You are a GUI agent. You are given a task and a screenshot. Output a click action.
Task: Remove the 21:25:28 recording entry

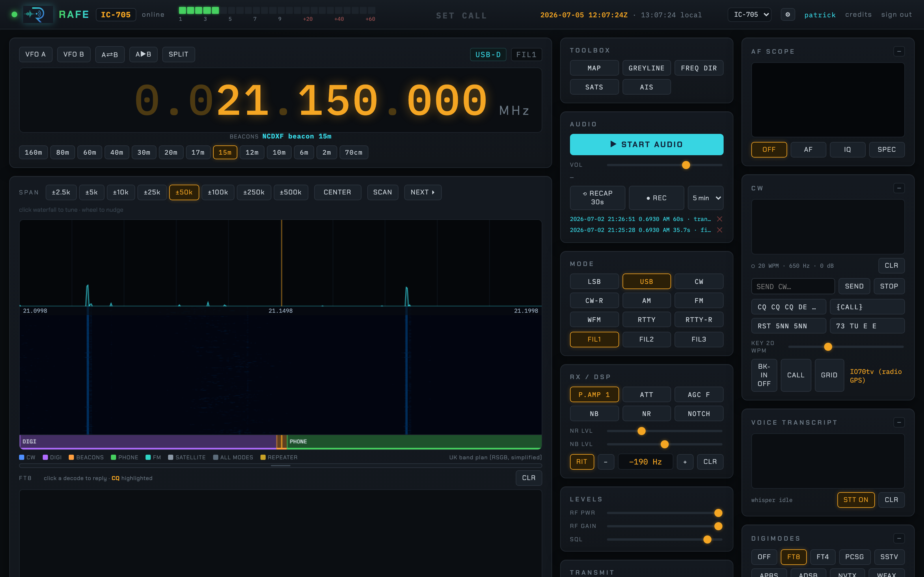[719, 230]
